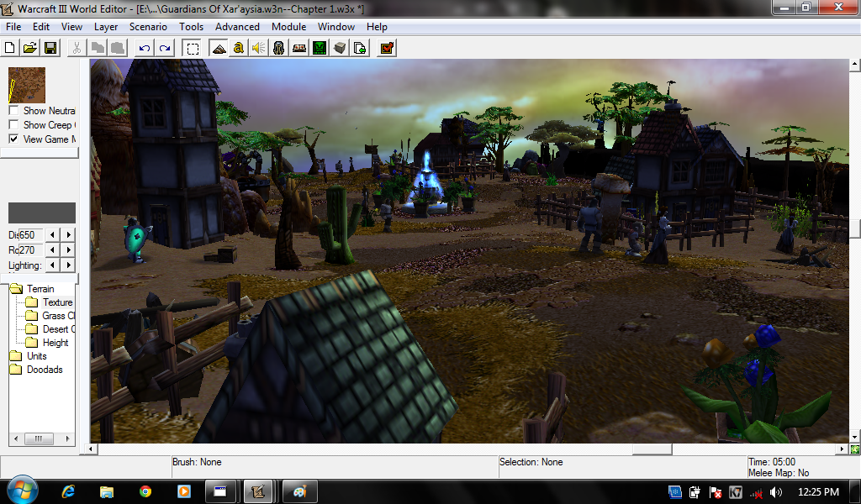Open the Edit menu

41,26
